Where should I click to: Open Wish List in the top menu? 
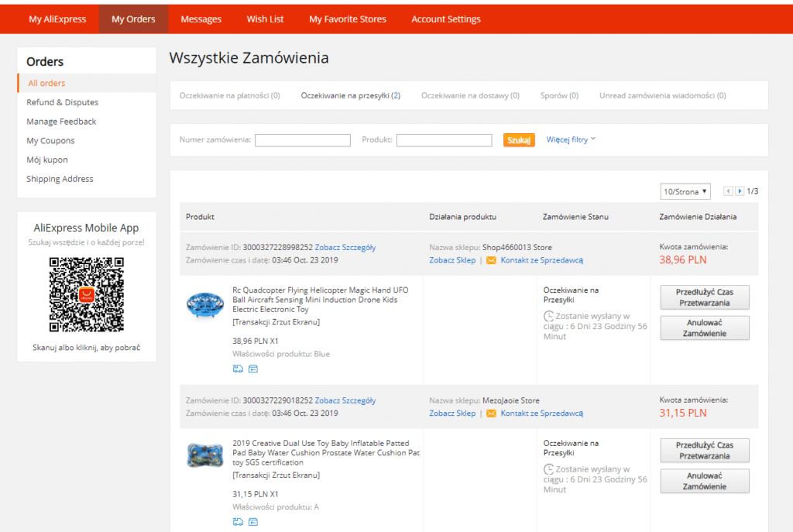tap(265, 19)
